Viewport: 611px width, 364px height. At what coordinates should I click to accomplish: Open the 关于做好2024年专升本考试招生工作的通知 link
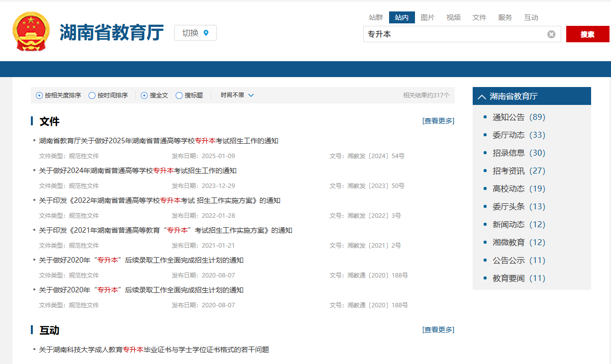(138, 171)
